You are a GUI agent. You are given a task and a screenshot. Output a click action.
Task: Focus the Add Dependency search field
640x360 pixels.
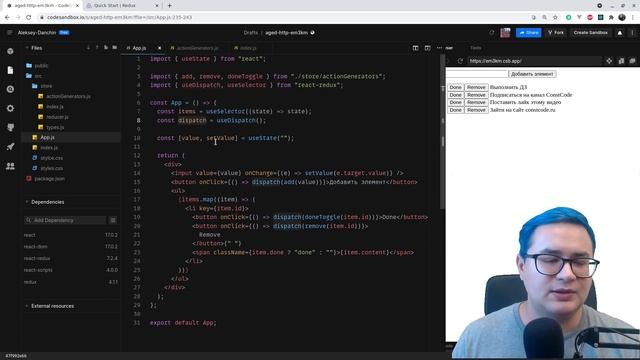pos(65,220)
